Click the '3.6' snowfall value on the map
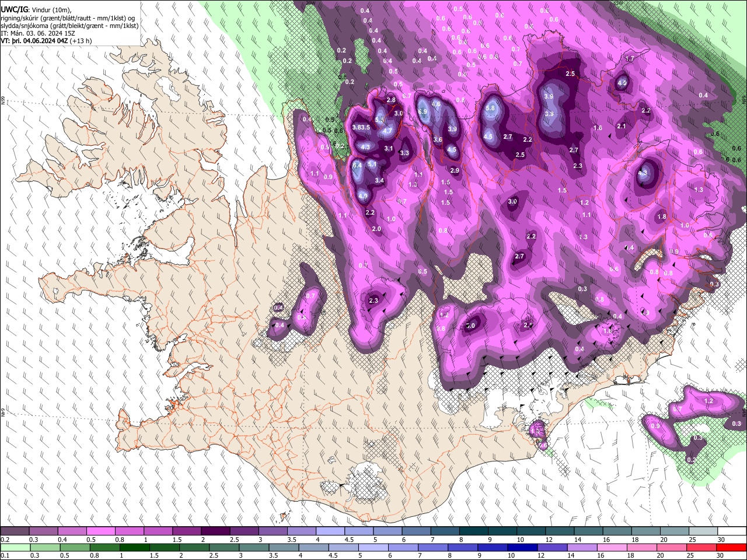 (x=438, y=139)
